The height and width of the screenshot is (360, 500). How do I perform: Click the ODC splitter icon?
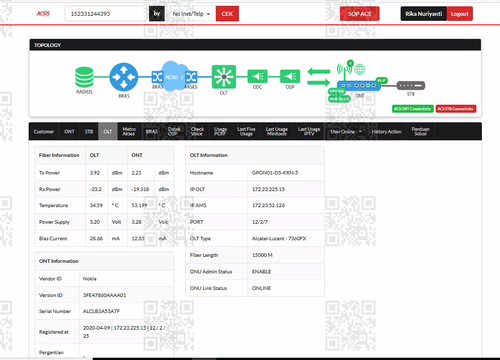(x=257, y=77)
